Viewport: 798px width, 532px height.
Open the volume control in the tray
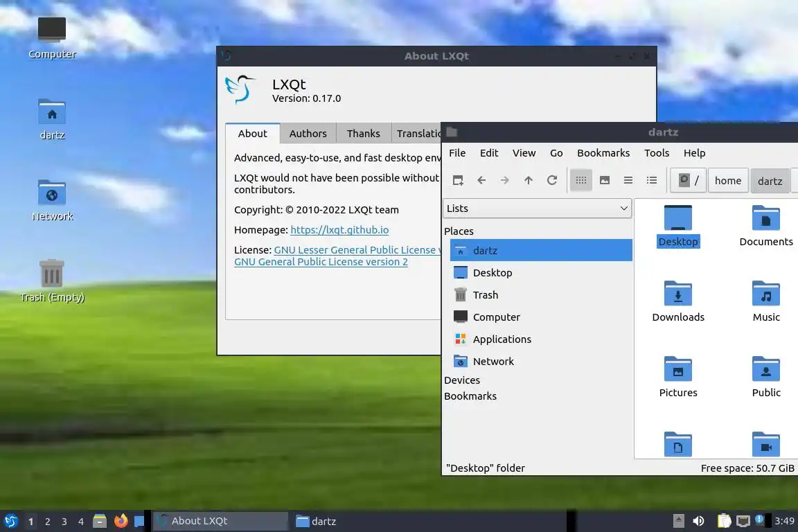[698, 521]
